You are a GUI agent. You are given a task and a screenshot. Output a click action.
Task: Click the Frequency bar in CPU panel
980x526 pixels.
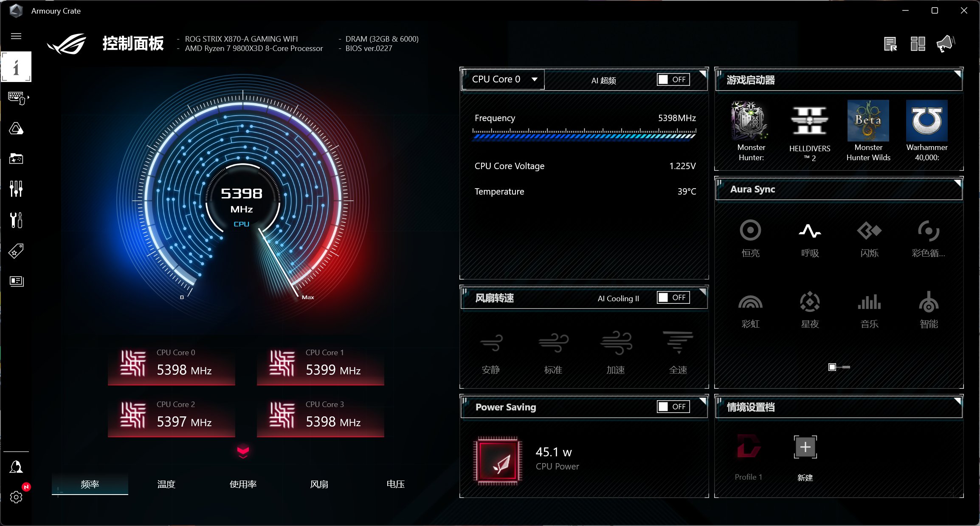(584, 133)
